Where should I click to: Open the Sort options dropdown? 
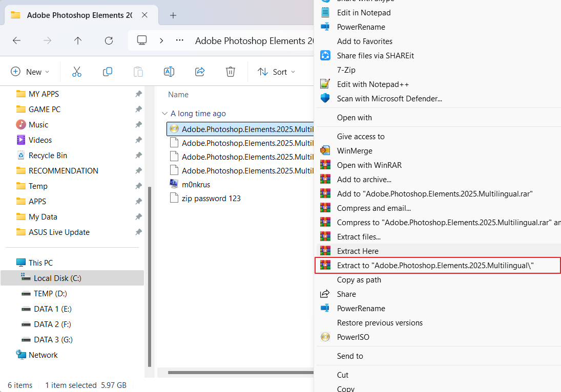click(277, 72)
